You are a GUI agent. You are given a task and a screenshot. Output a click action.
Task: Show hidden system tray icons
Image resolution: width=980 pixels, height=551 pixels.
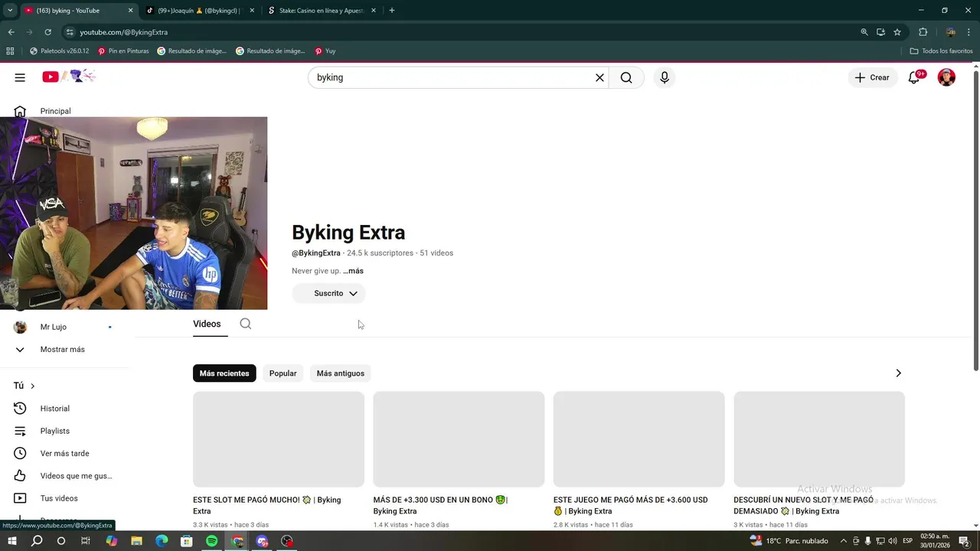click(x=843, y=541)
